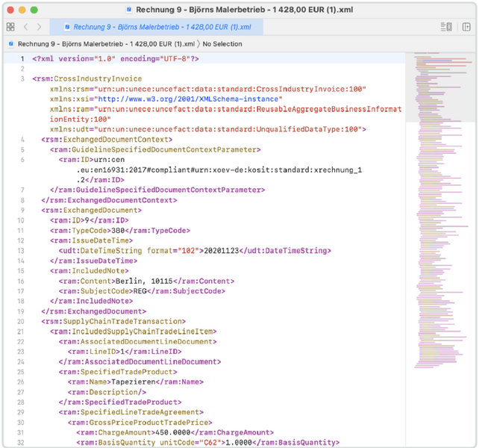Click the XML file icon in title bar

coord(130,10)
